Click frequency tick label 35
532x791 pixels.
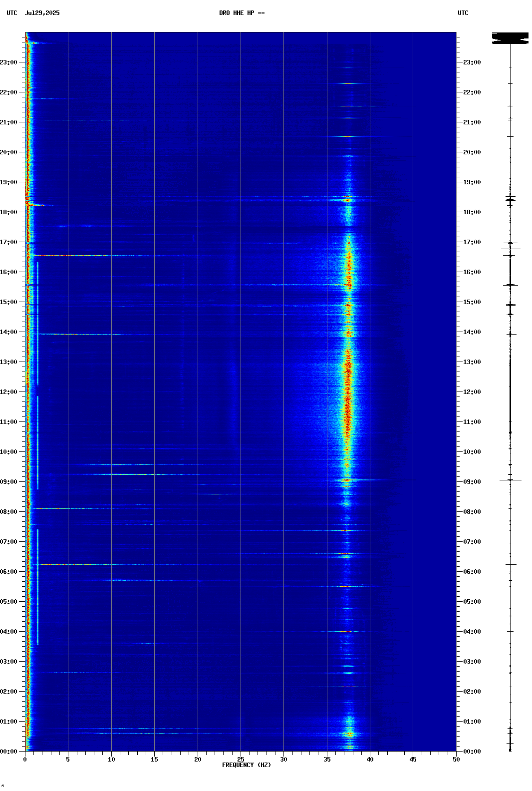[327, 760]
